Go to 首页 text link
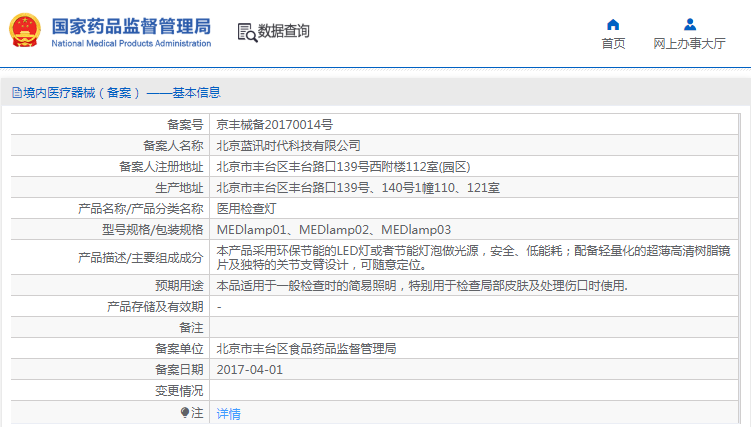Image resolution: width=751 pixels, height=427 pixels. tap(613, 43)
